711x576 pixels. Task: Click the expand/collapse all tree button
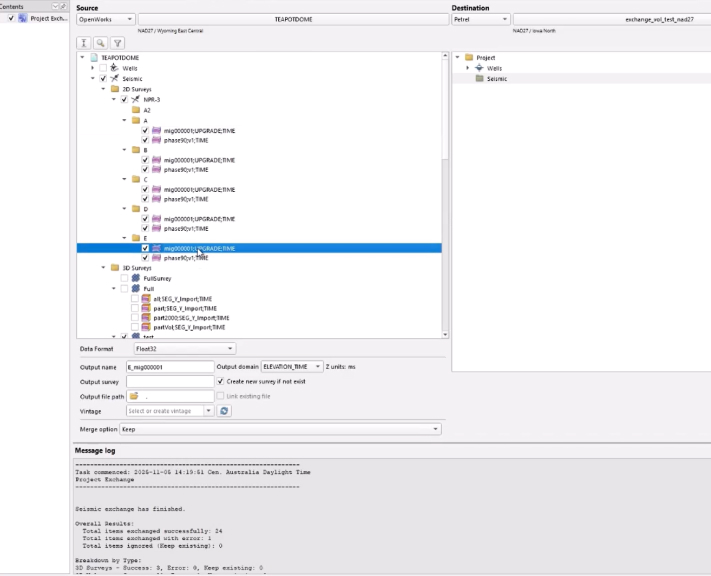click(x=85, y=43)
